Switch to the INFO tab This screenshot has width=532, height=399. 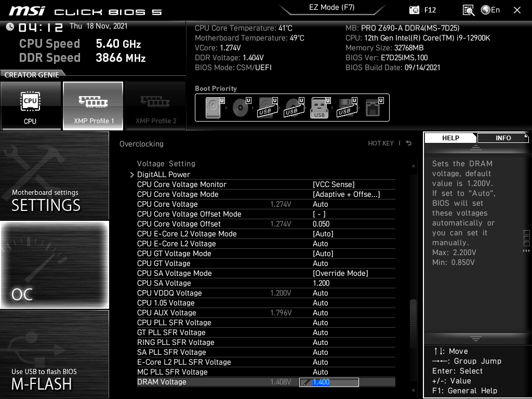click(x=503, y=138)
